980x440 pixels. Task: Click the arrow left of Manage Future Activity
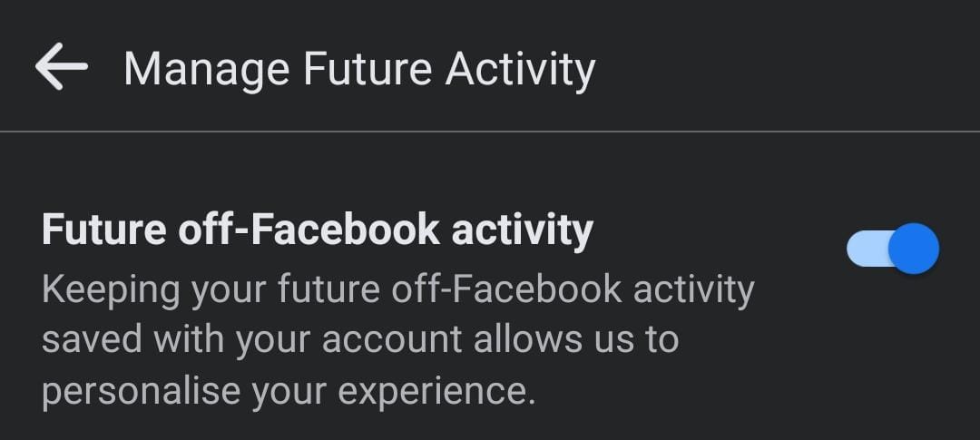click(x=62, y=66)
